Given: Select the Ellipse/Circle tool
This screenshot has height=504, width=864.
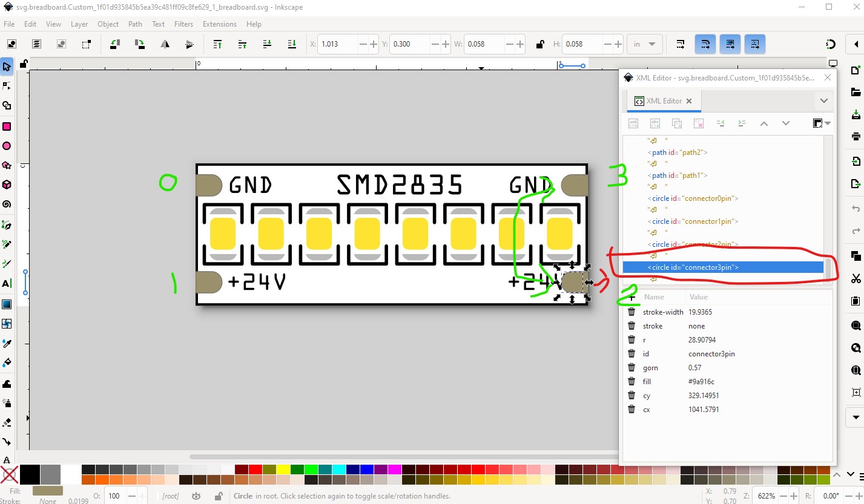Looking at the screenshot, I should (7, 146).
